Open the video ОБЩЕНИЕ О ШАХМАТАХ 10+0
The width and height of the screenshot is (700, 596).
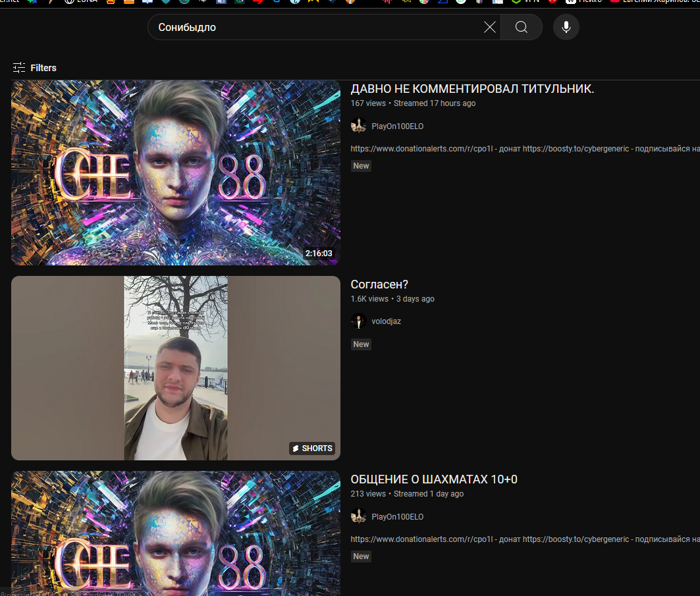click(434, 479)
